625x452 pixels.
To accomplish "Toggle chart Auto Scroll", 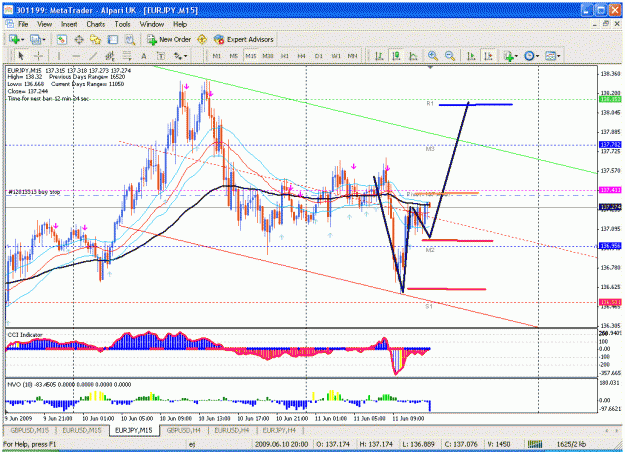I will (x=471, y=56).
